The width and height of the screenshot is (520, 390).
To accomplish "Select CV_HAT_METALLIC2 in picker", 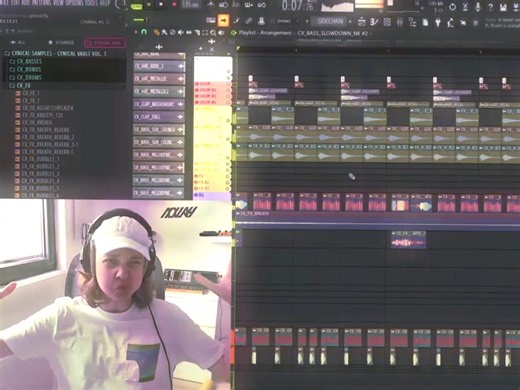I will tap(159, 92).
